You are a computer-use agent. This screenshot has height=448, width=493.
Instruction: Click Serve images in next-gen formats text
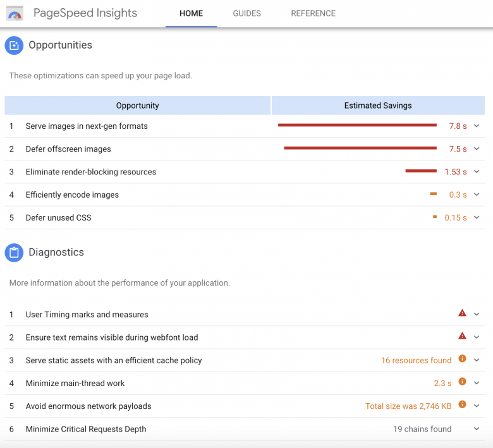pyautogui.click(x=87, y=126)
